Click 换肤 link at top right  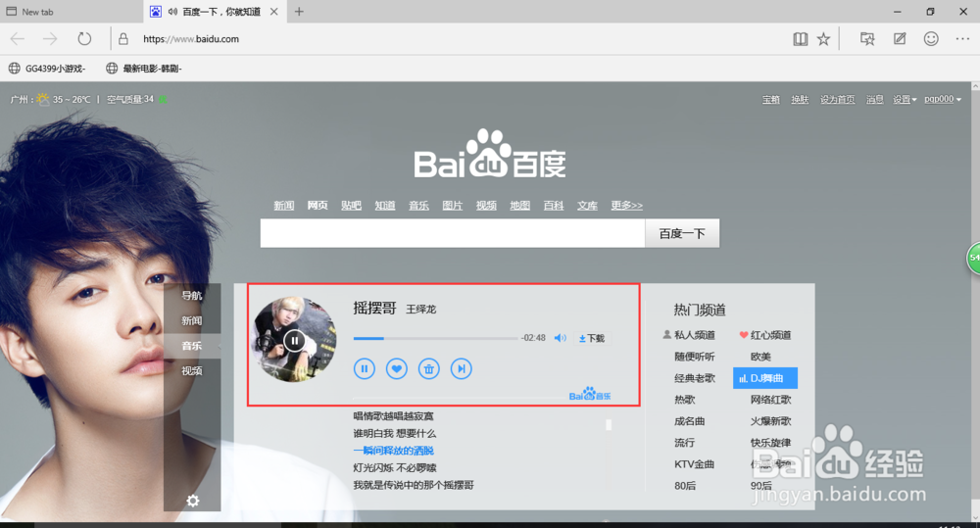click(800, 99)
